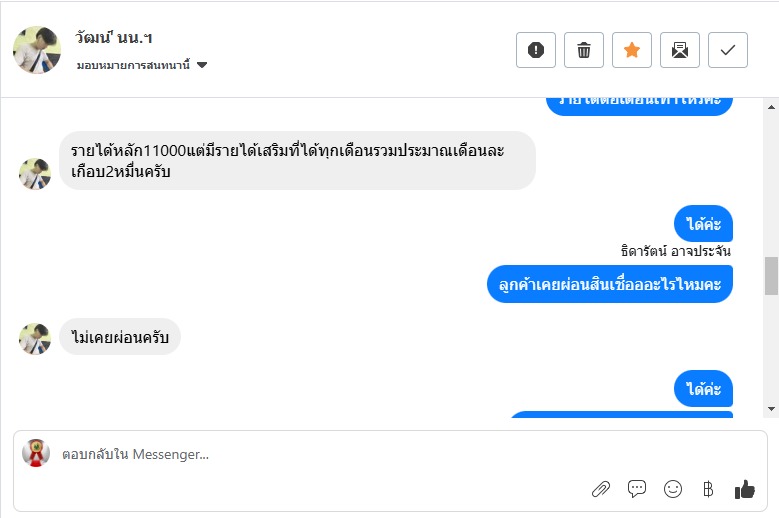The image size is (779, 518).
Task: Click the message about 11000 income
Action: (297, 161)
